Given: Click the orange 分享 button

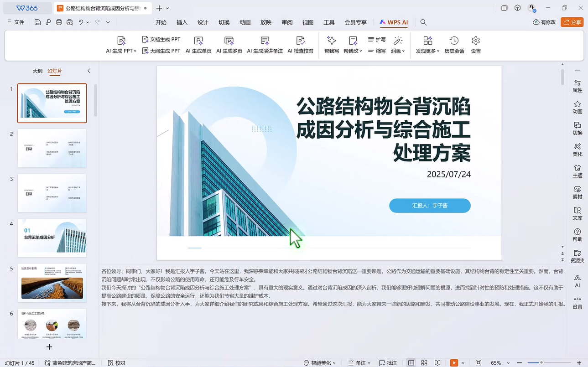Looking at the screenshot, I should pyautogui.click(x=572, y=22).
